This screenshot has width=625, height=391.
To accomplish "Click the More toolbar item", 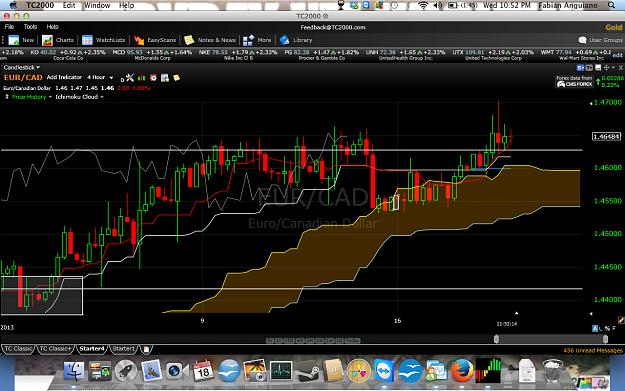I will point(257,40).
